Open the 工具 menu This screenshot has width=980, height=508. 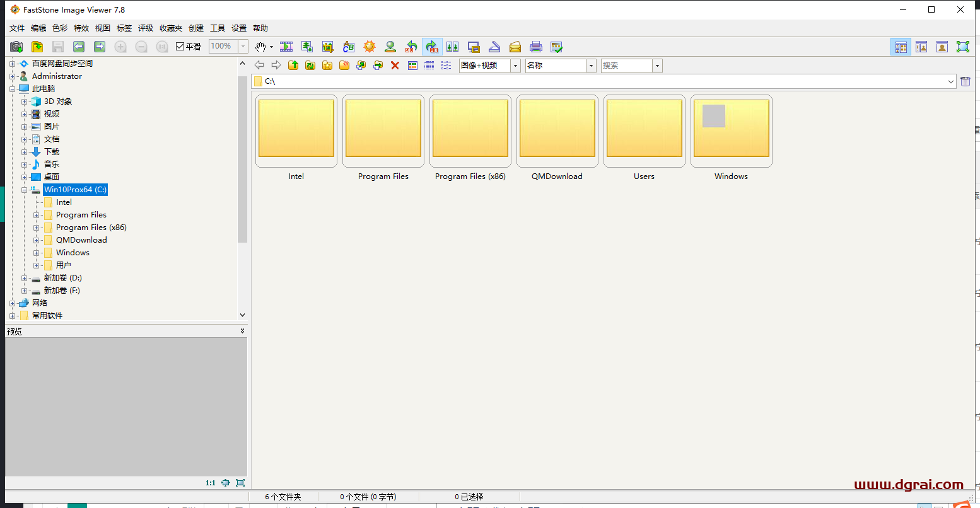pos(218,28)
